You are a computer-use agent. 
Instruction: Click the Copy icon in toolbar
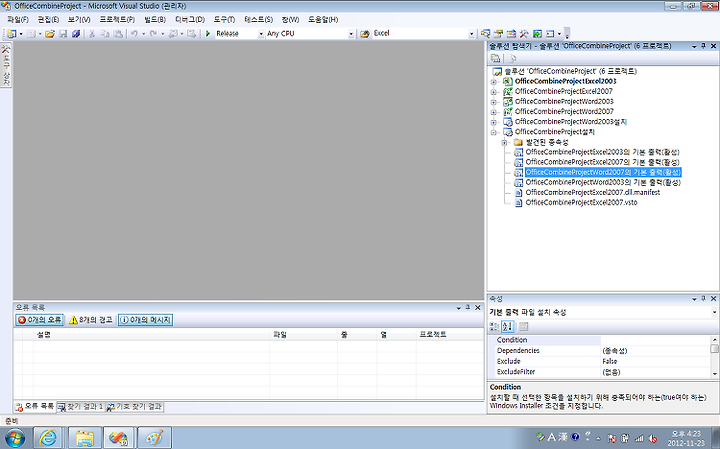pyautogui.click(x=105, y=34)
